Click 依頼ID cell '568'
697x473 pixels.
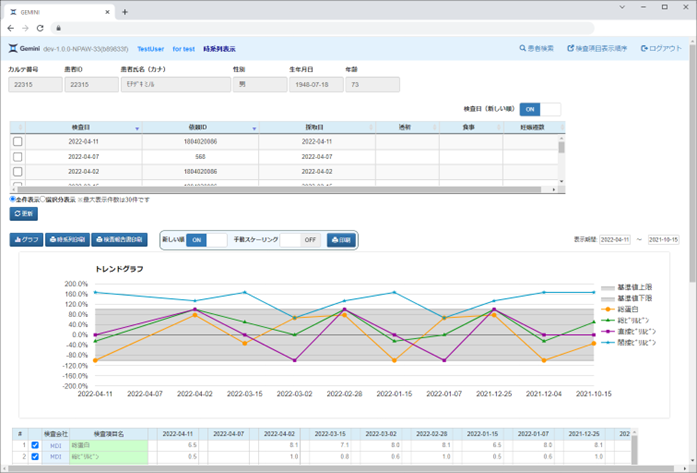coord(200,156)
